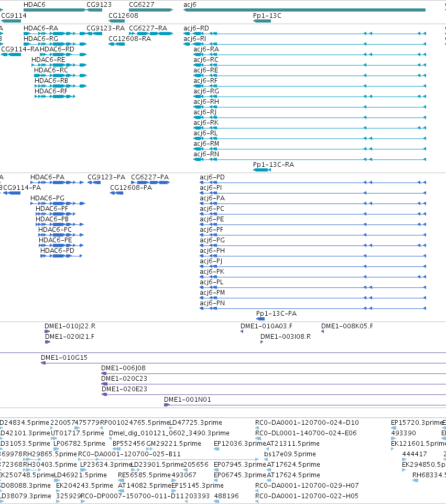Select protein acj6-PD

pyautogui.click(x=212, y=177)
